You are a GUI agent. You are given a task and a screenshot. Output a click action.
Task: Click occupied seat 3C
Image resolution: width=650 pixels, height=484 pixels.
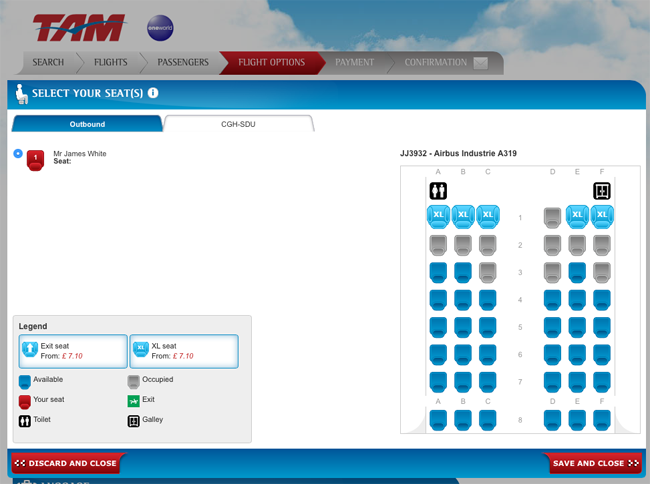tap(488, 272)
